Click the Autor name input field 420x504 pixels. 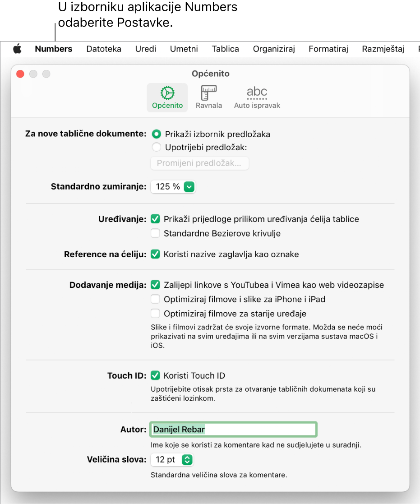[x=233, y=430]
